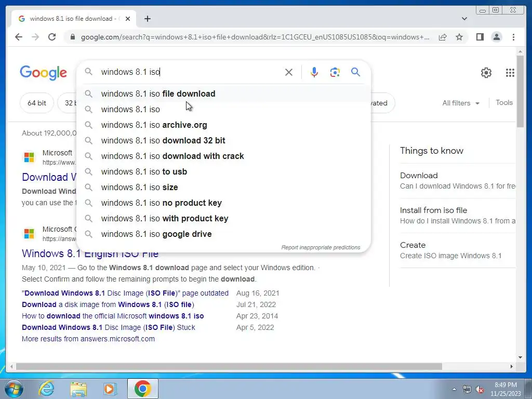Submit search with blue magnifier icon
The width and height of the screenshot is (532, 399).
[x=355, y=72]
